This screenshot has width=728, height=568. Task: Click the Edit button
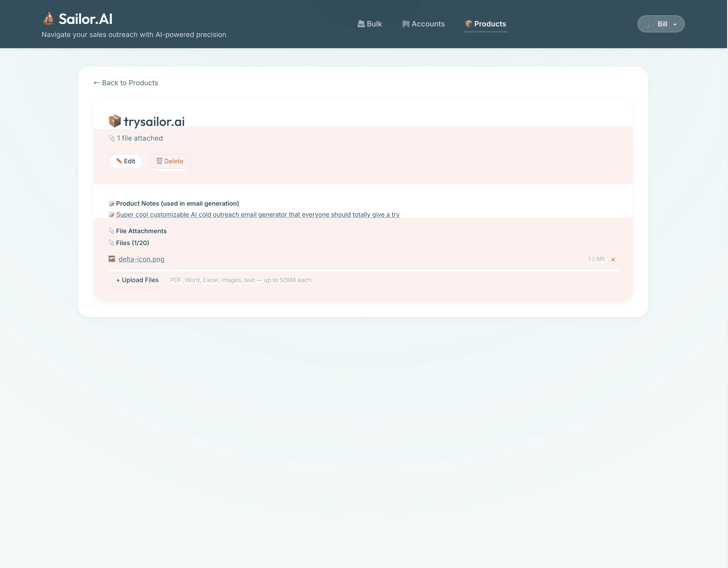tap(126, 161)
